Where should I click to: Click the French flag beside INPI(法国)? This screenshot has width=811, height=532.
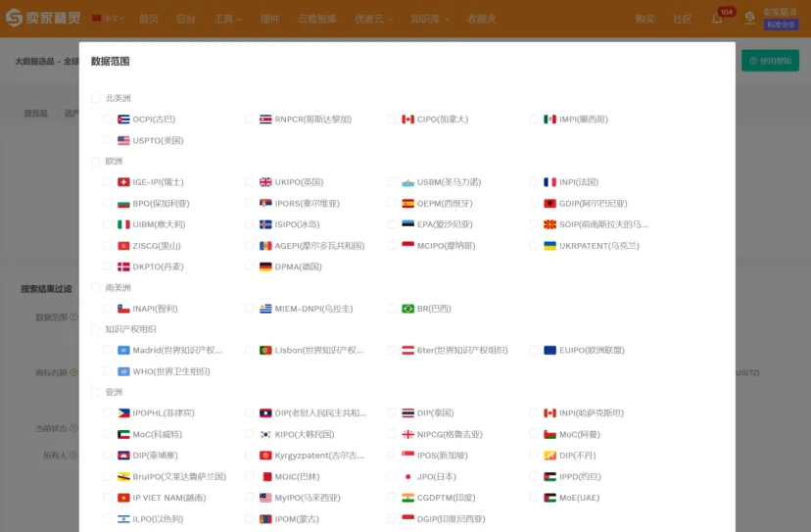click(x=549, y=182)
